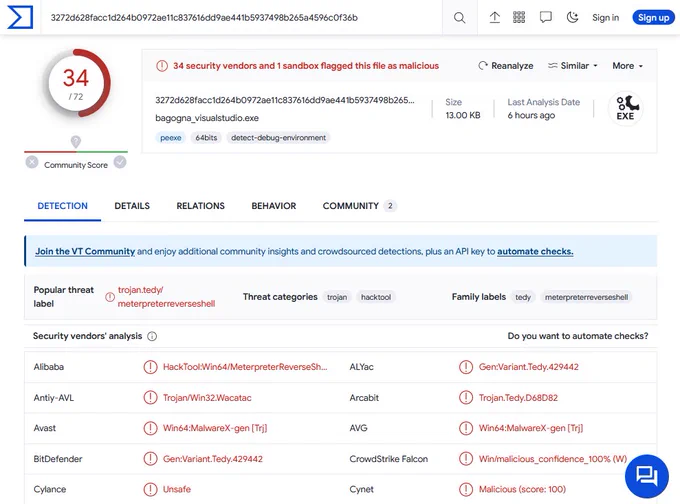This screenshot has width=680, height=504.
Task: Click the info icon beside Security vendors' analysis
Action: point(152,336)
